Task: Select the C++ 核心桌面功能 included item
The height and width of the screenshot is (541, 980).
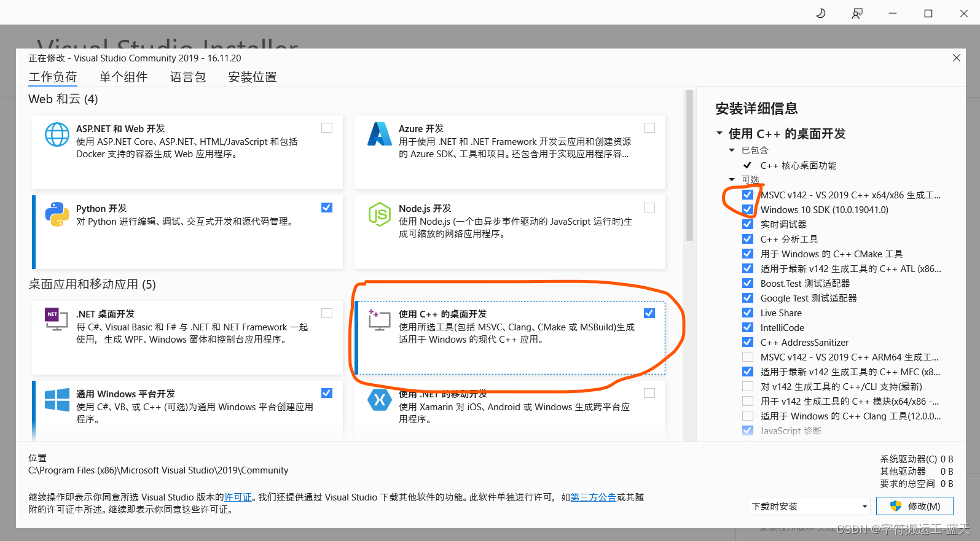Action: (x=798, y=165)
